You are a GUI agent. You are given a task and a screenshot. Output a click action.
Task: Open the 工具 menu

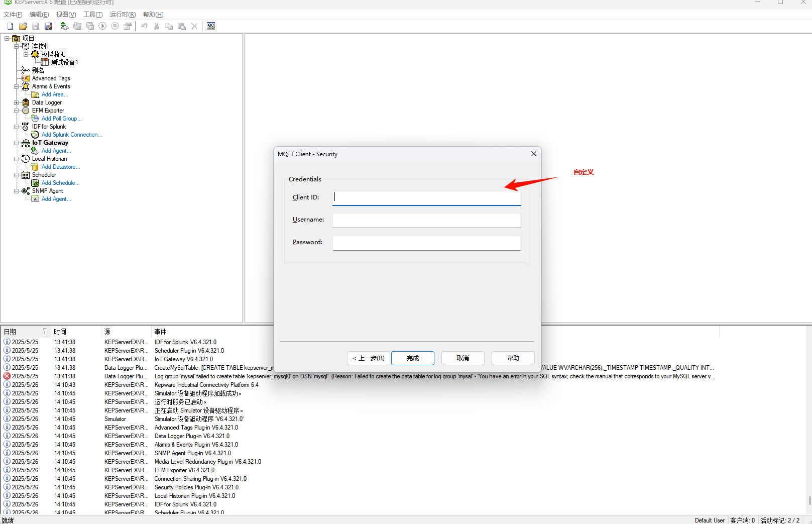(92, 14)
